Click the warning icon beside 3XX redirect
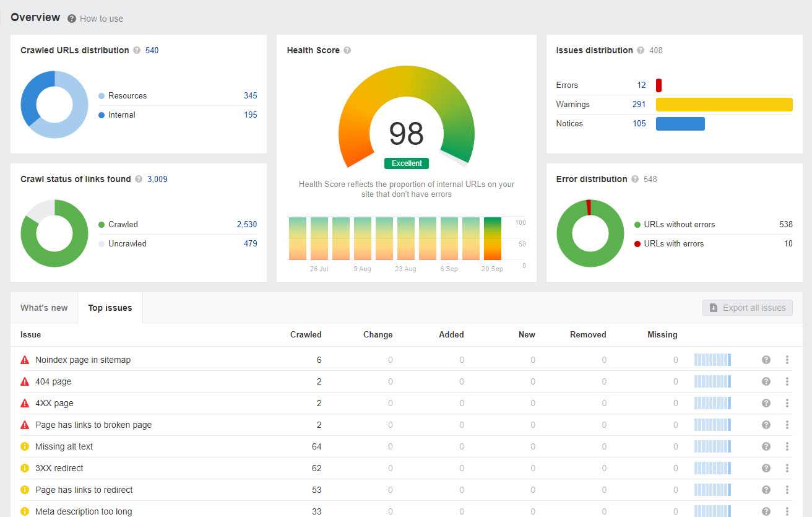812x517 pixels. coord(25,468)
